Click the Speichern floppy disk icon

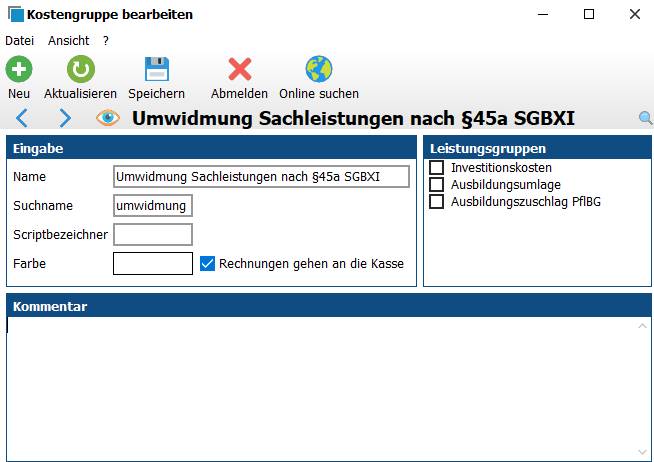coord(156,69)
